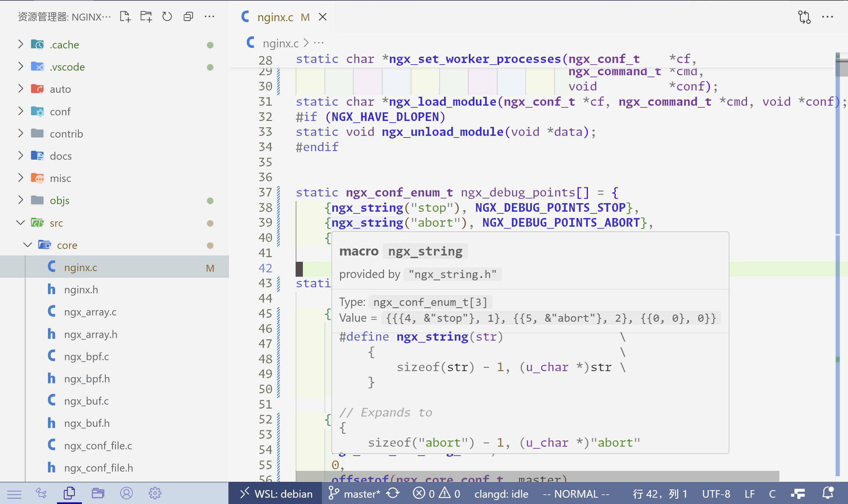Click NGX_DEBUG_POINTS_STOP on line 38
This screenshot has width=848, height=504.
point(550,207)
